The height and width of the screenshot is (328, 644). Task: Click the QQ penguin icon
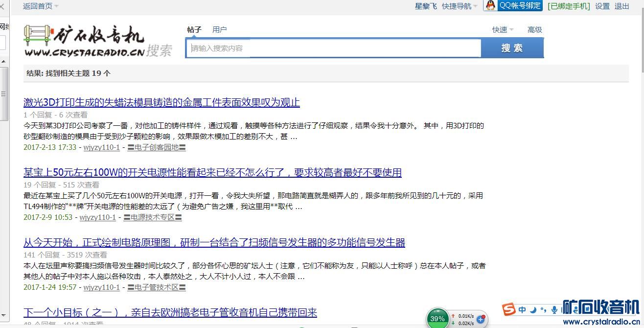click(x=490, y=5)
